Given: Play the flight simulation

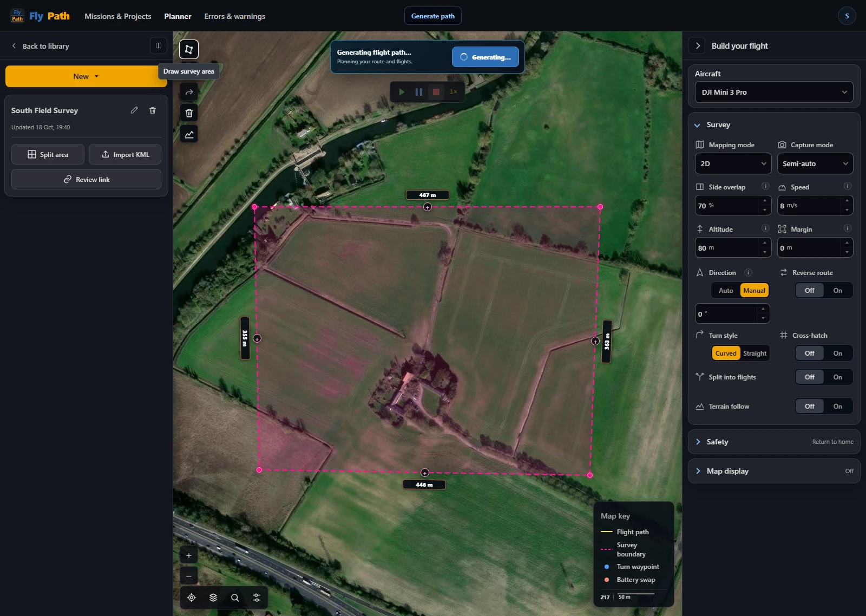Looking at the screenshot, I should point(402,92).
